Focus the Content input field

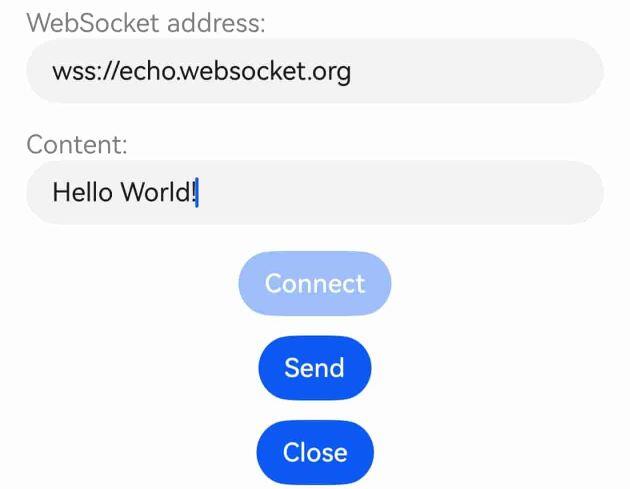click(x=315, y=192)
